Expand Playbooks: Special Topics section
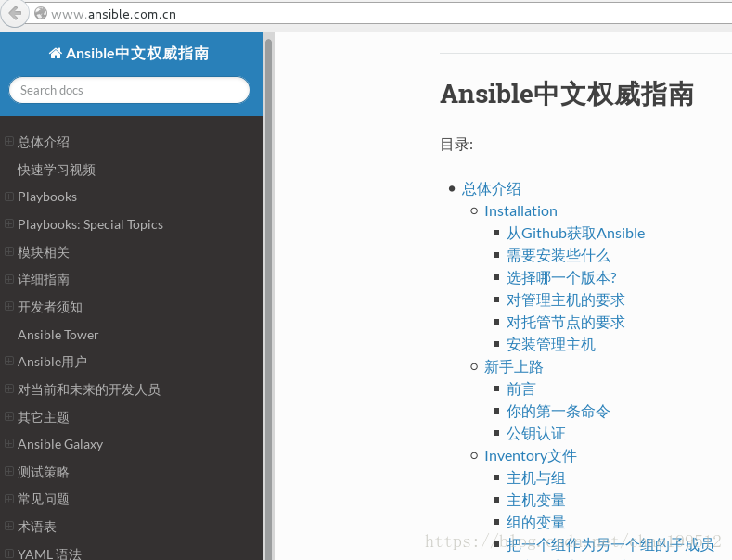 pyautogui.click(x=9, y=223)
